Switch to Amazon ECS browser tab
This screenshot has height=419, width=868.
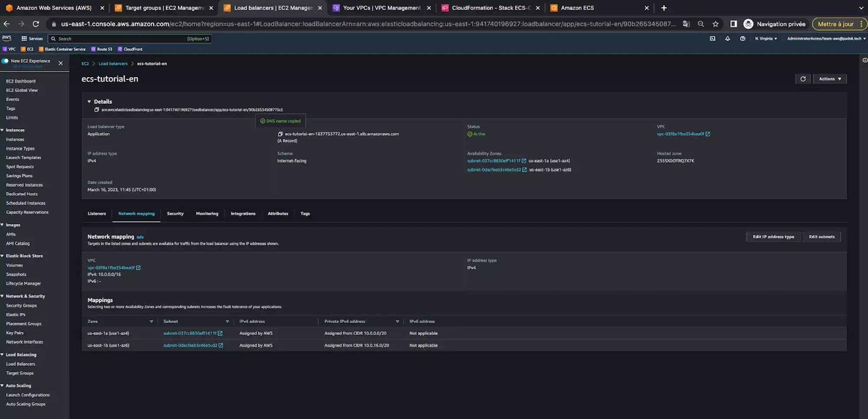tap(599, 8)
